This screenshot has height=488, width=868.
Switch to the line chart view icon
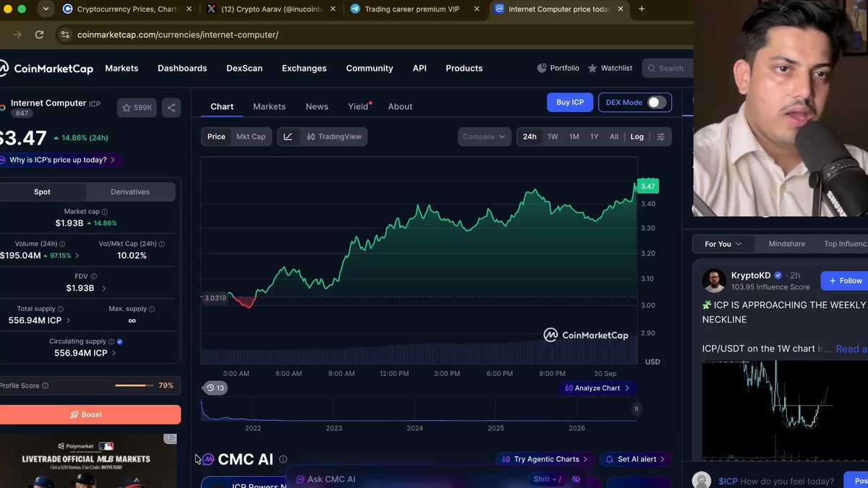(x=288, y=137)
